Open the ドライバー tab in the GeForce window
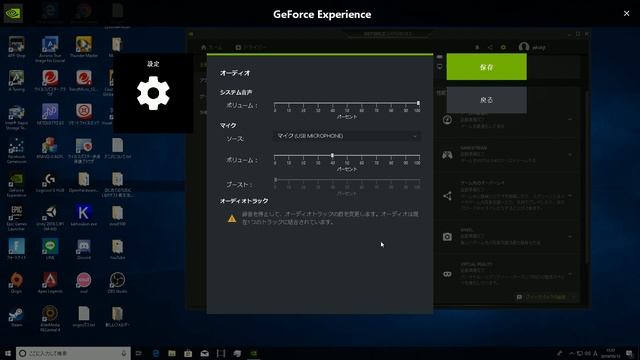This screenshot has width=640, height=360. (251, 47)
